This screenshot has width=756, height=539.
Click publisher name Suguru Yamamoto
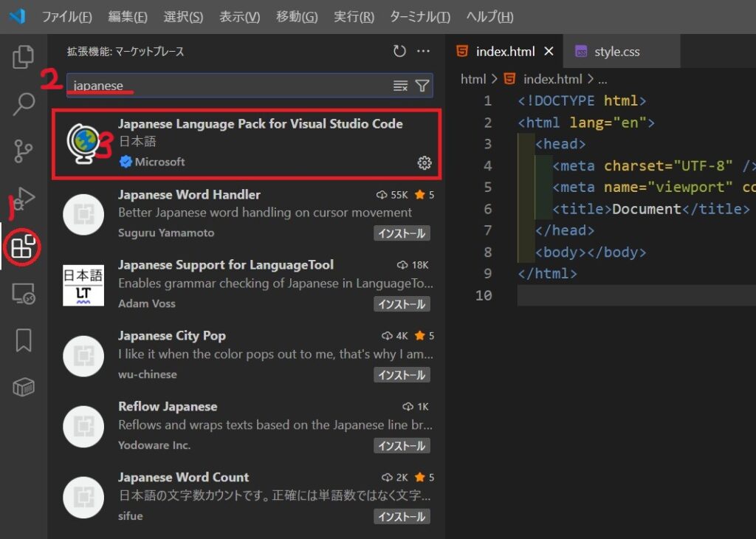pos(166,233)
